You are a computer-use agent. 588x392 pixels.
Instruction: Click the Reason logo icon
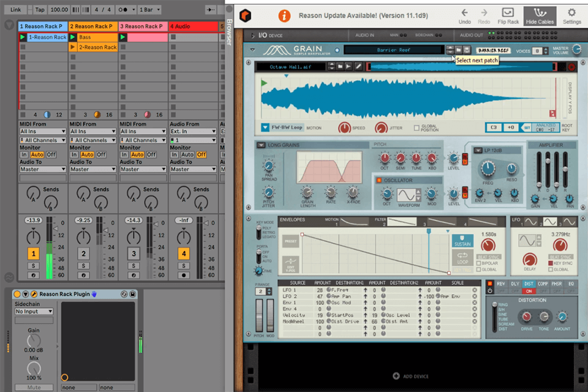tap(245, 16)
